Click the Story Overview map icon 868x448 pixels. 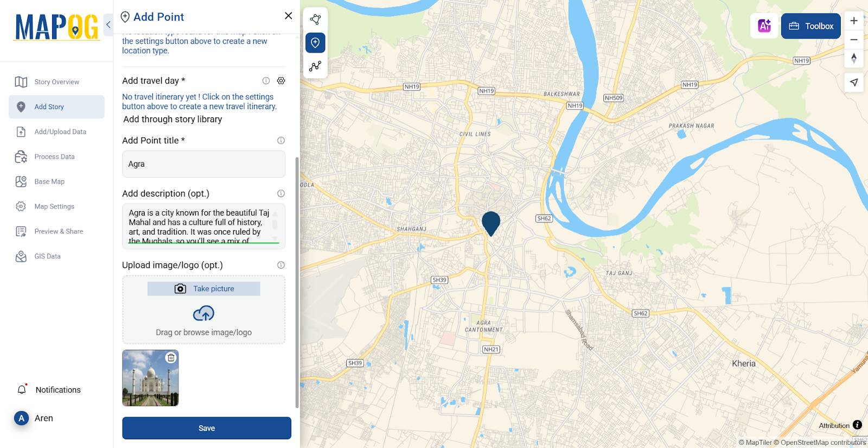[x=21, y=82]
